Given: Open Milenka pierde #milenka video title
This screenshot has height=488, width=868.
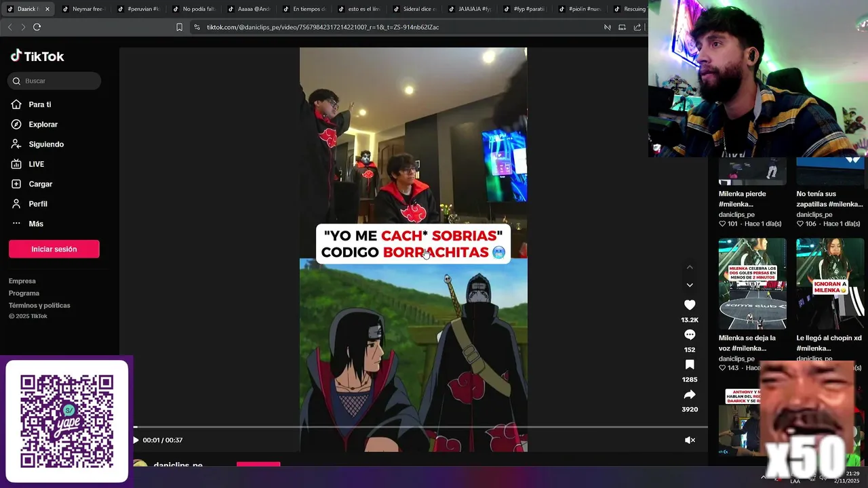Looking at the screenshot, I should pos(743,199).
